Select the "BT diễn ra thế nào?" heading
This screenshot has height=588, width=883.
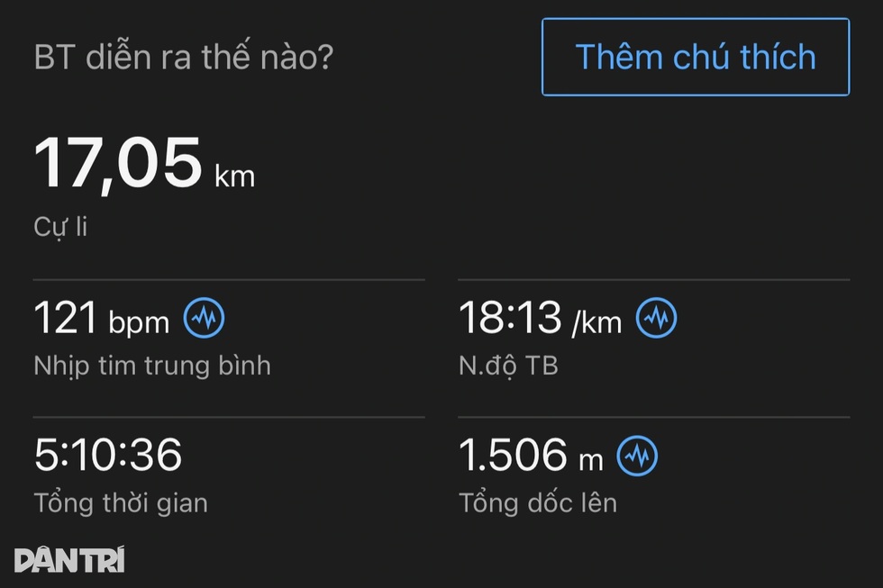point(183,58)
